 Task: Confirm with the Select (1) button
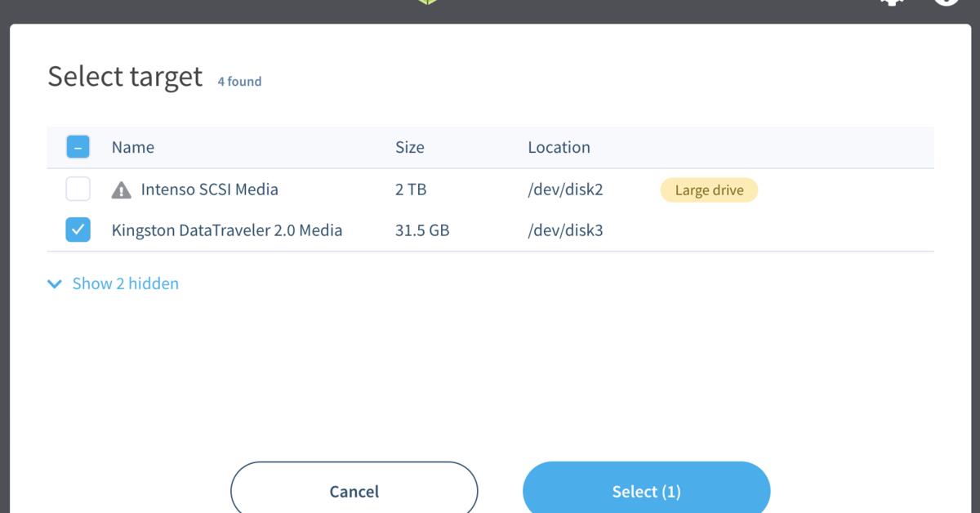pyautogui.click(x=646, y=491)
